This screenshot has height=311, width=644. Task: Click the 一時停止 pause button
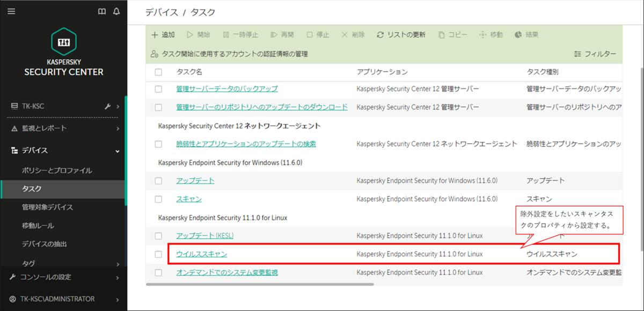(x=240, y=35)
